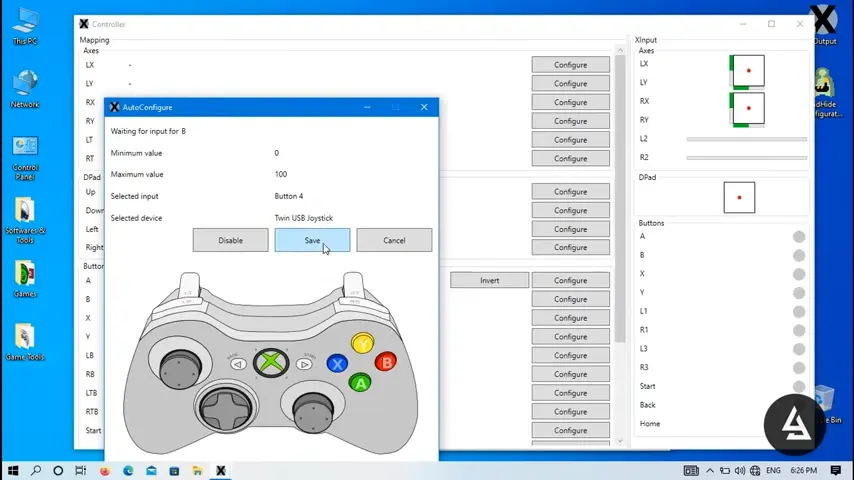Select Softwares & Tools desktop folder

tap(25, 221)
